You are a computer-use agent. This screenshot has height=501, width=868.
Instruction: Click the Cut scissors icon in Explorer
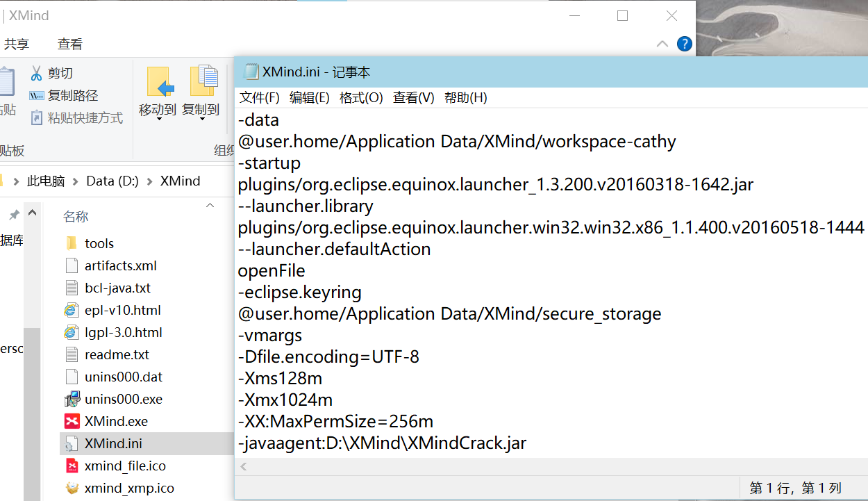coord(36,73)
